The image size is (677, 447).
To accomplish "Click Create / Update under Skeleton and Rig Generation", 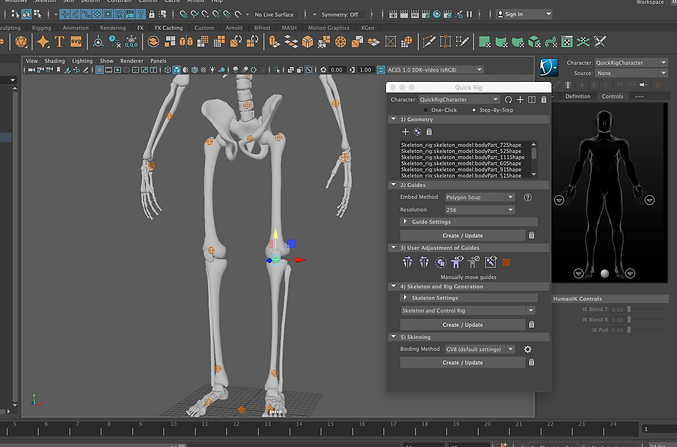I will coord(462,325).
